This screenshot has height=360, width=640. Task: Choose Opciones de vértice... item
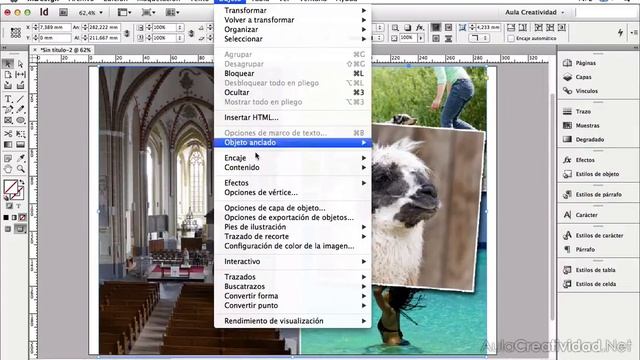[x=293, y=192]
